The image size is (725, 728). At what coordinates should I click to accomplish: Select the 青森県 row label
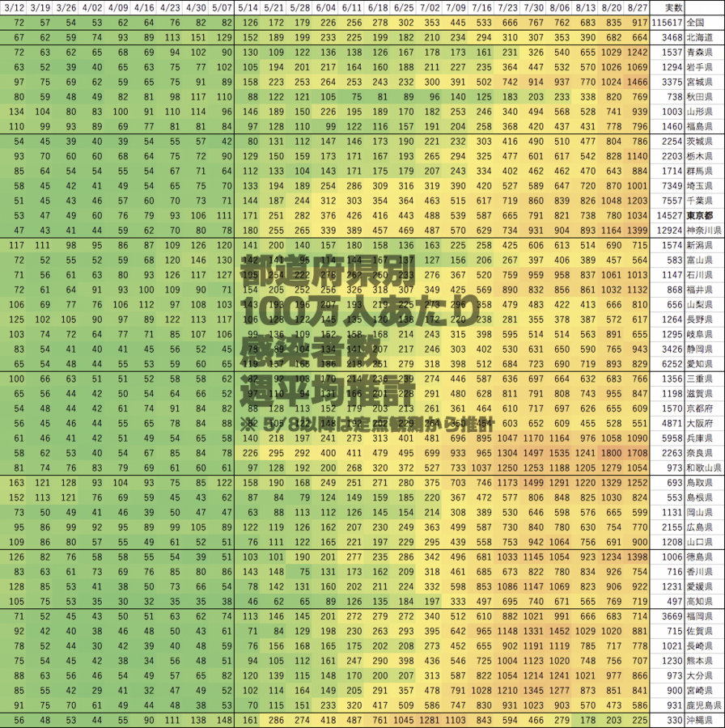699,52
